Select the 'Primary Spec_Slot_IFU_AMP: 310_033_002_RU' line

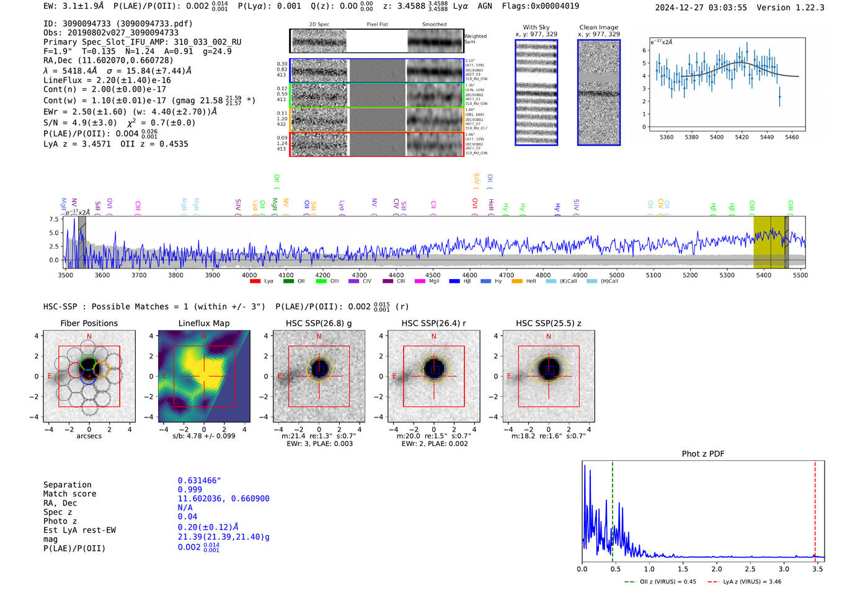tap(143, 42)
